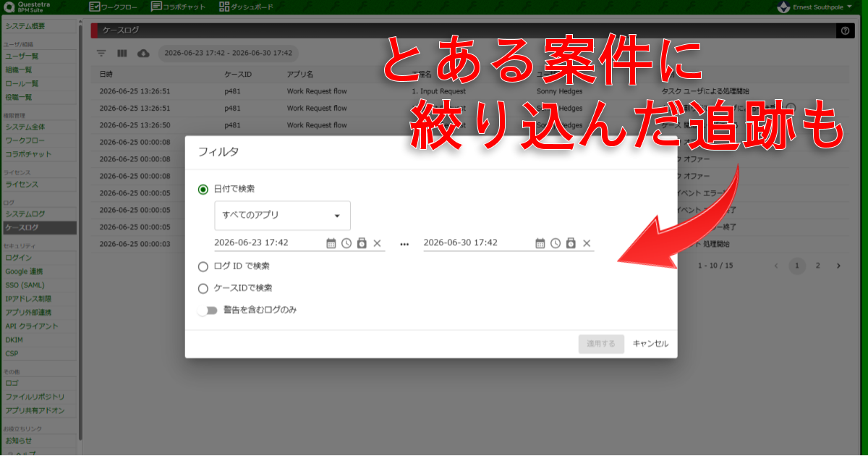Open the ダッシュボード top menu
Viewport: 868px width, 456px height.
click(246, 7)
